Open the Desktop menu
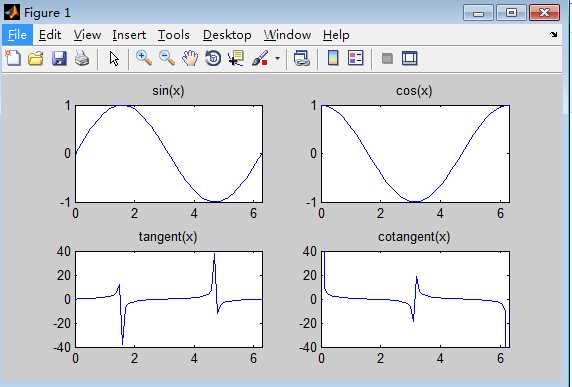The image size is (572, 387). (227, 35)
